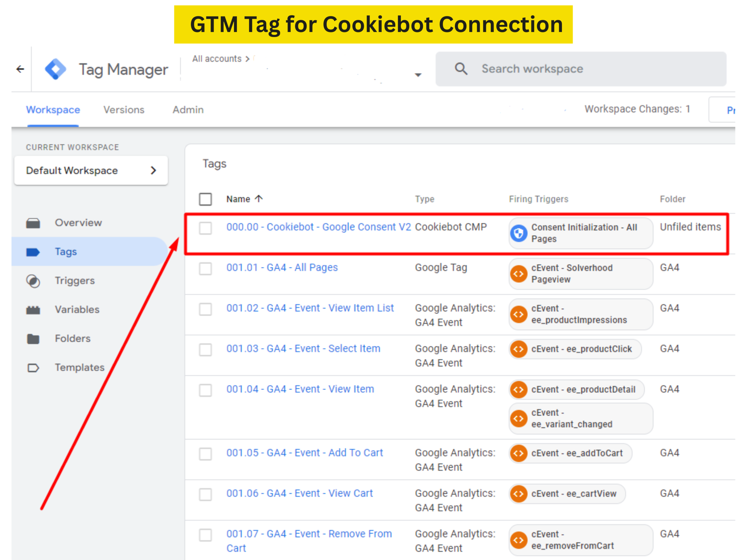Click the back arrow icon
747x560 pixels.
[x=20, y=69]
